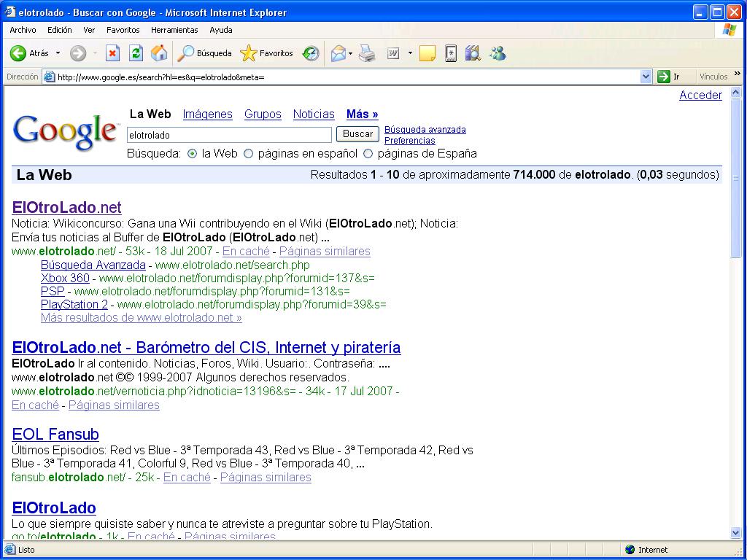This screenshot has height=560, width=747.
Task: Open the Archivo menu
Action: 23,30
